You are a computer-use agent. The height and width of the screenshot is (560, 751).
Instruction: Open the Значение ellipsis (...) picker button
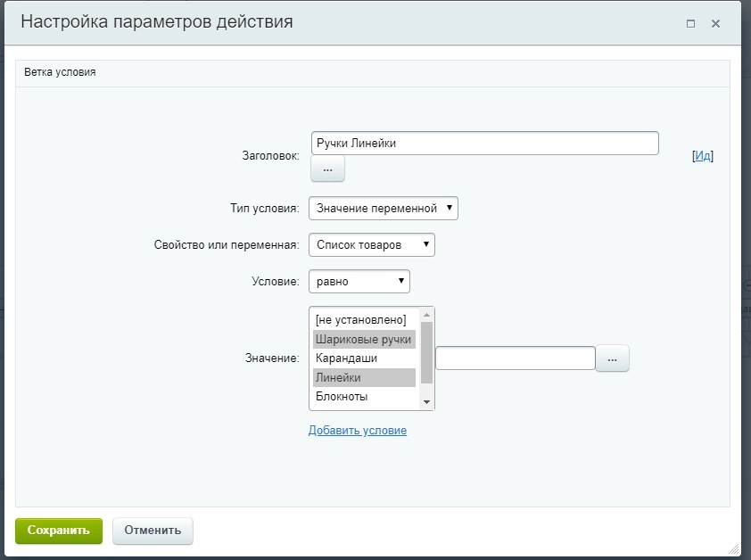click(614, 358)
